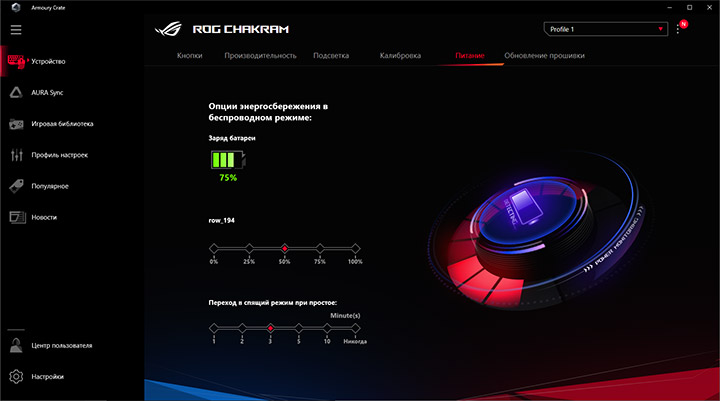The height and width of the screenshot is (401, 720).
Task: Set the row_194 slider to 100%
Action: [355, 249]
